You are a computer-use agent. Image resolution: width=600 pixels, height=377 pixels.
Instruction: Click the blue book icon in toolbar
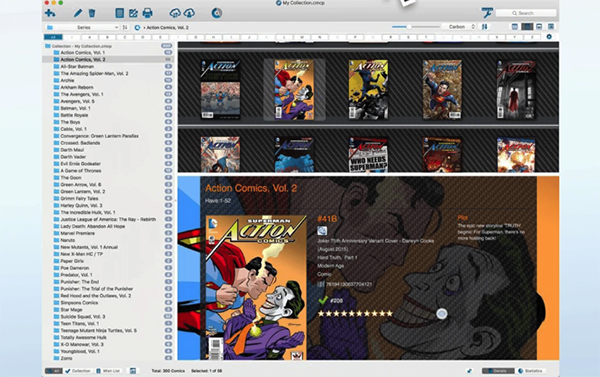click(119, 13)
